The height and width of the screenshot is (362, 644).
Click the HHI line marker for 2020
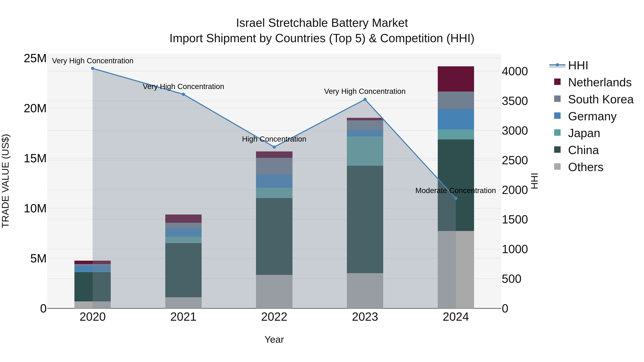click(x=93, y=68)
